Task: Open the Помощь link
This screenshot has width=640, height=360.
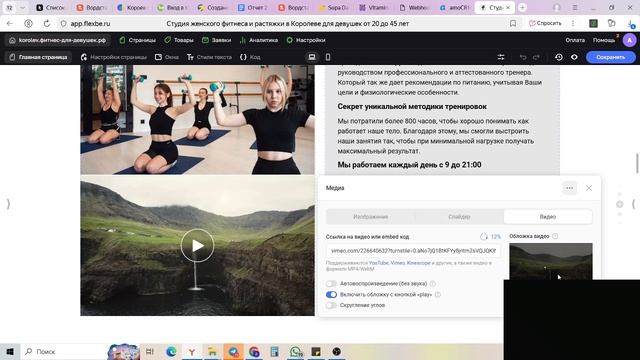Action: [604, 40]
